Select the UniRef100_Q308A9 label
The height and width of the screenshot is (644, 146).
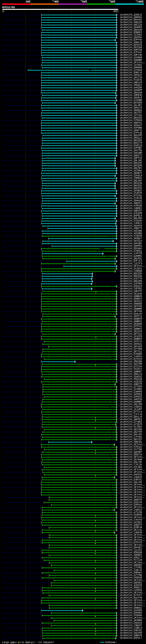tap(131, 58)
